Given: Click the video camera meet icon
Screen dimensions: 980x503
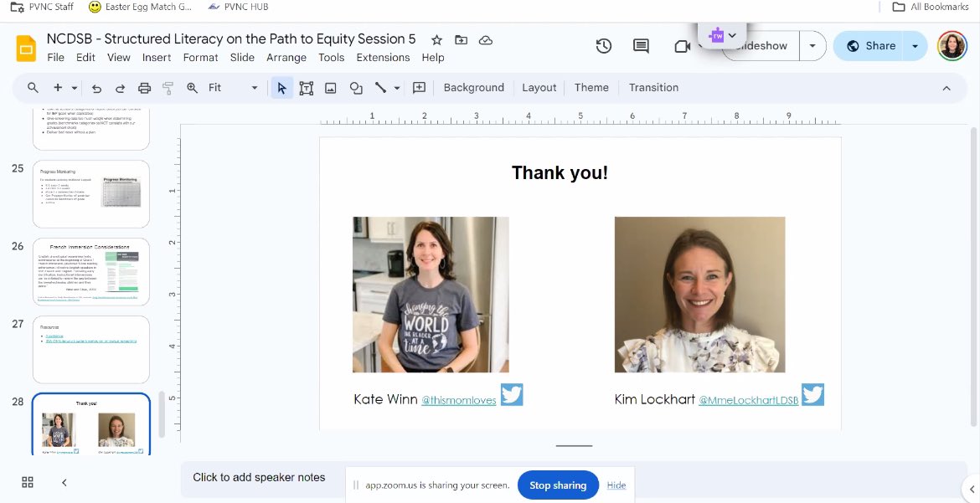Looking at the screenshot, I should 682,46.
